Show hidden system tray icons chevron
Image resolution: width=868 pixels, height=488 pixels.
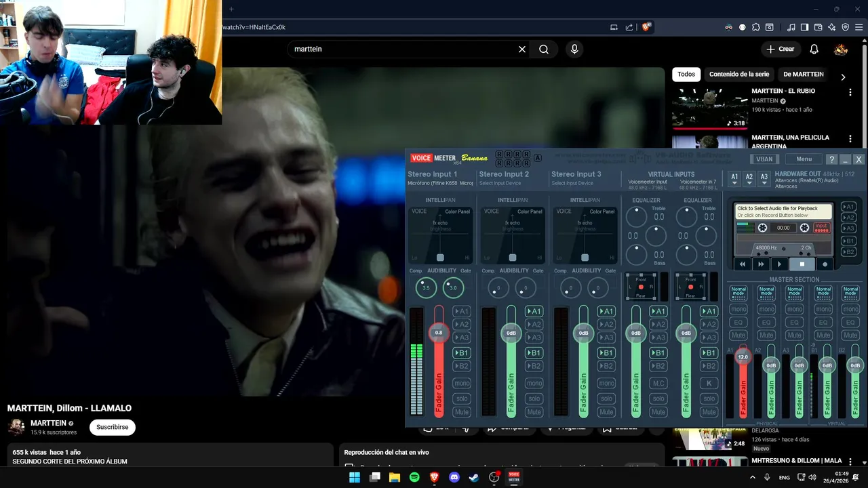pos(752,477)
